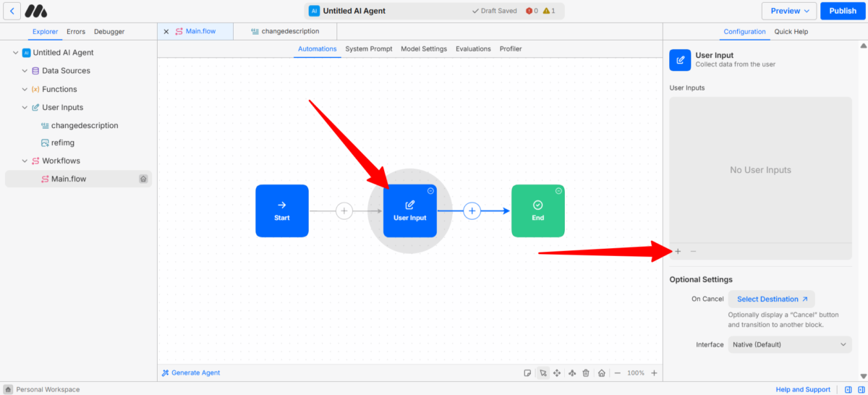This screenshot has height=395, width=868.
Task: Open the Interface Native (Default) dropdown
Action: (x=790, y=344)
